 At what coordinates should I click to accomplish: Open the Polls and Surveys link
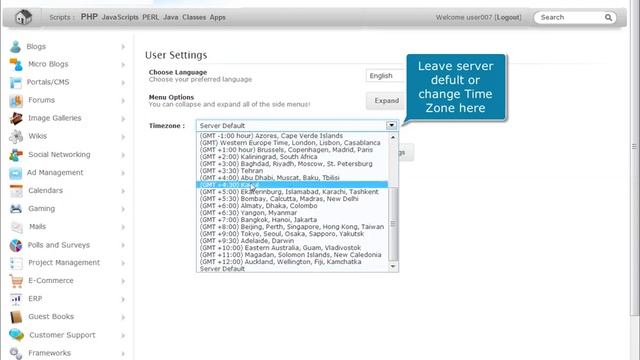pyautogui.click(x=58, y=245)
